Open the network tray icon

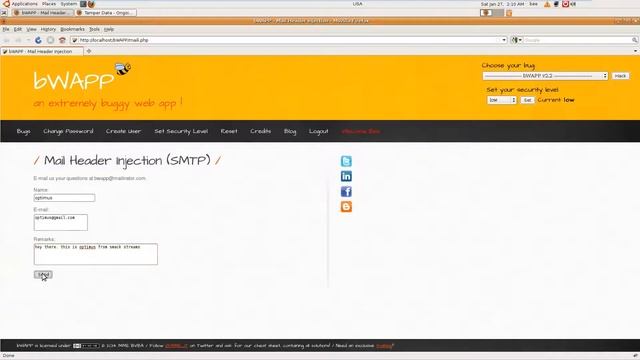[556, 4]
